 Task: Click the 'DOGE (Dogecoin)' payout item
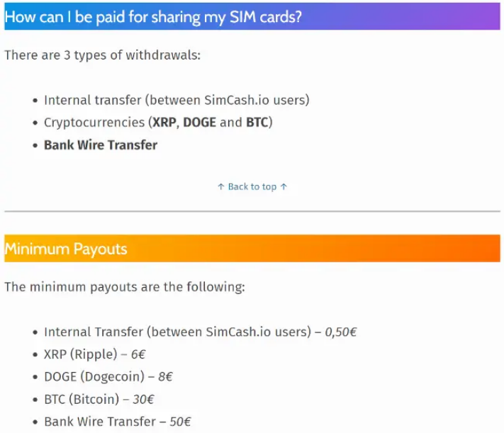94,377
